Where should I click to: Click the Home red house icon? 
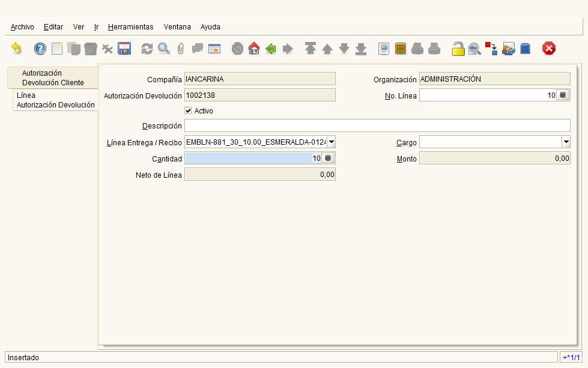coord(254,49)
